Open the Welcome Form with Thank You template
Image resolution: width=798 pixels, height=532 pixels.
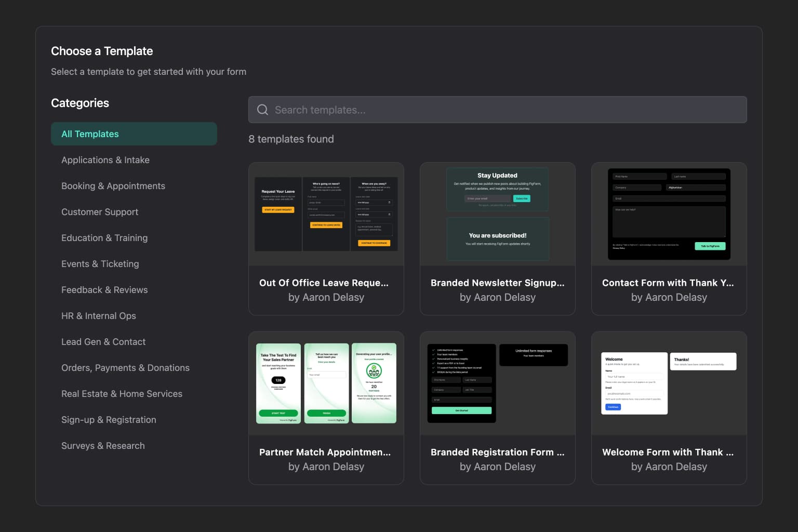(x=669, y=408)
